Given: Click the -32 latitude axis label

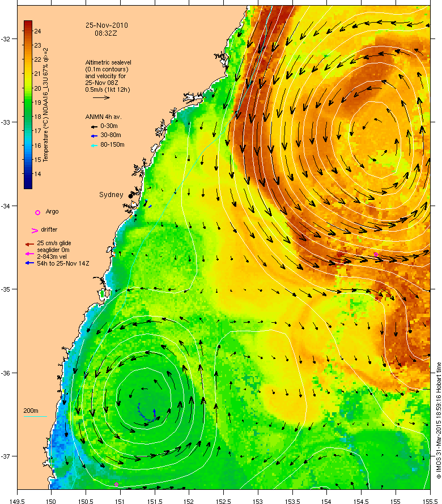Looking at the screenshot, I should coord(6,39).
